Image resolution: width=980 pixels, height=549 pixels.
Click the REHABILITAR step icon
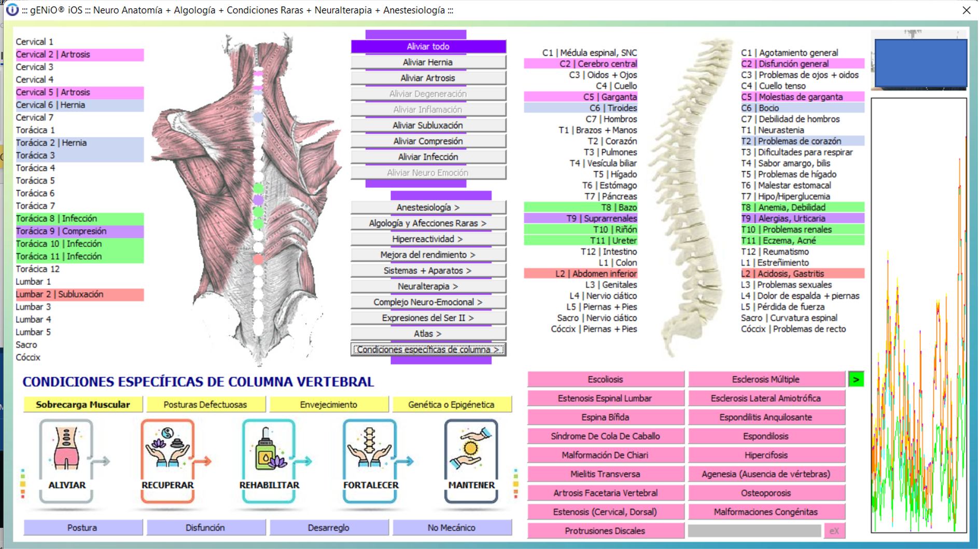tap(269, 461)
